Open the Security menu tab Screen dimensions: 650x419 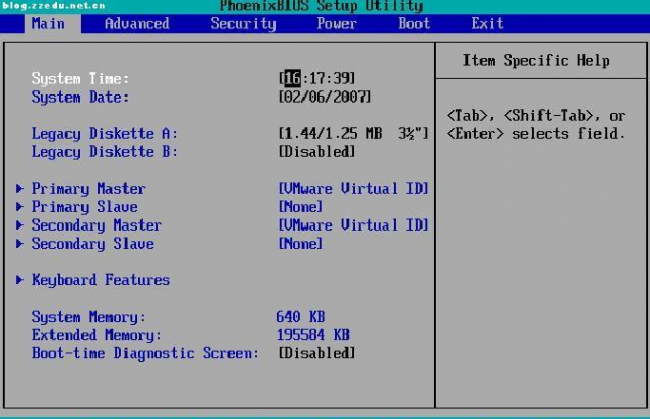[243, 24]
